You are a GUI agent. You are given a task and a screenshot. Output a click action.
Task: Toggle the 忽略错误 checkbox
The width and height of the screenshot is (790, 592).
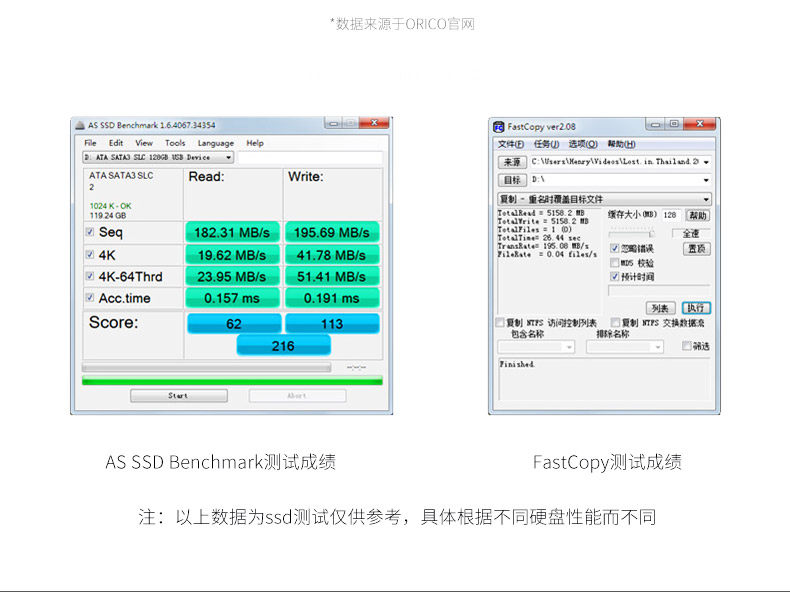pos(614,248)
